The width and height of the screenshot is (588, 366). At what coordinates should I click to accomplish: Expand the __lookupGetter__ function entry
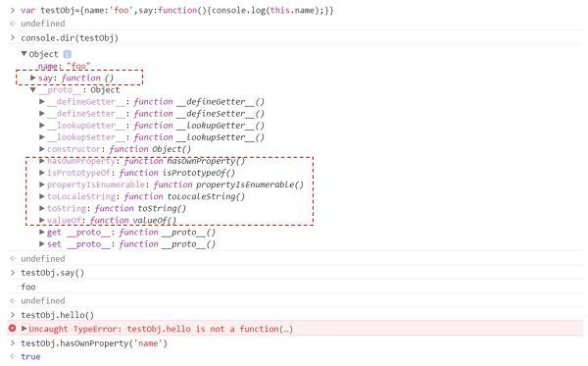(x=42, y=125)
